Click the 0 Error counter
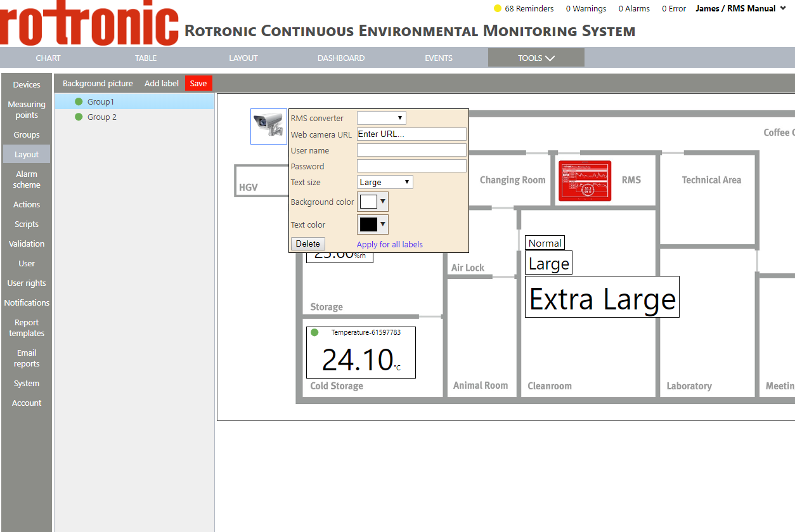The width and height of the screenshot is (795, 532). 674,9
